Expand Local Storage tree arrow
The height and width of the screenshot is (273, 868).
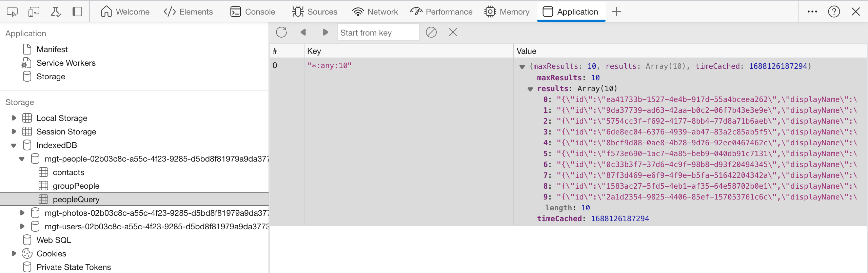tap(14, 118)
